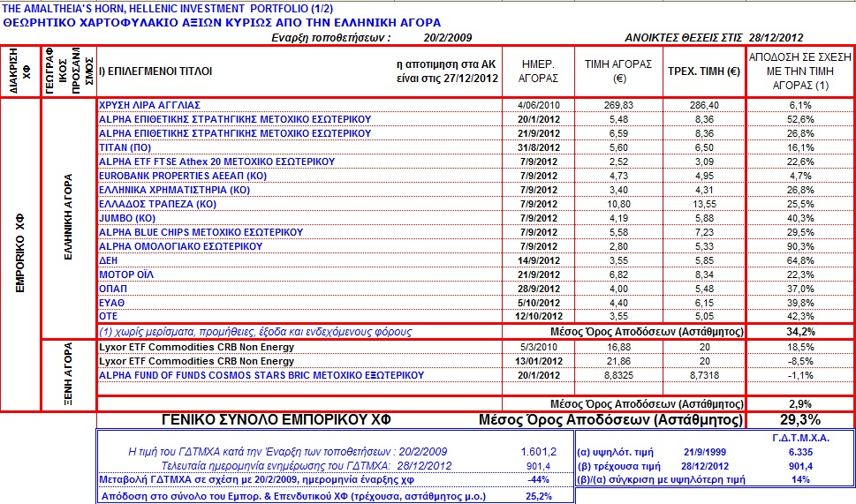Click the ΧΡΥΣΗ ΛΙΡΑ ΑΓΓΛΙΑΣ row title
Viewport: 856px width, 504px height.
tap(149, 105)
